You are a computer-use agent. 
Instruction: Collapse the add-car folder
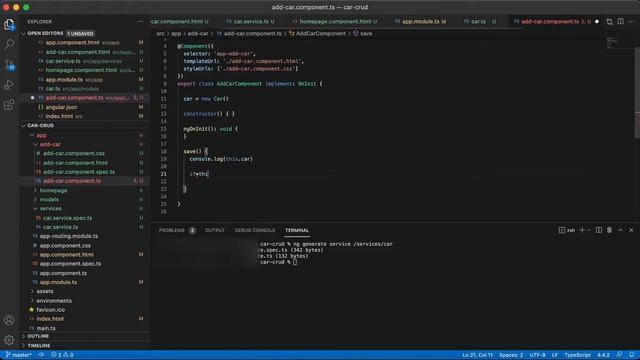pyautogui.click(x=49, y=144)
